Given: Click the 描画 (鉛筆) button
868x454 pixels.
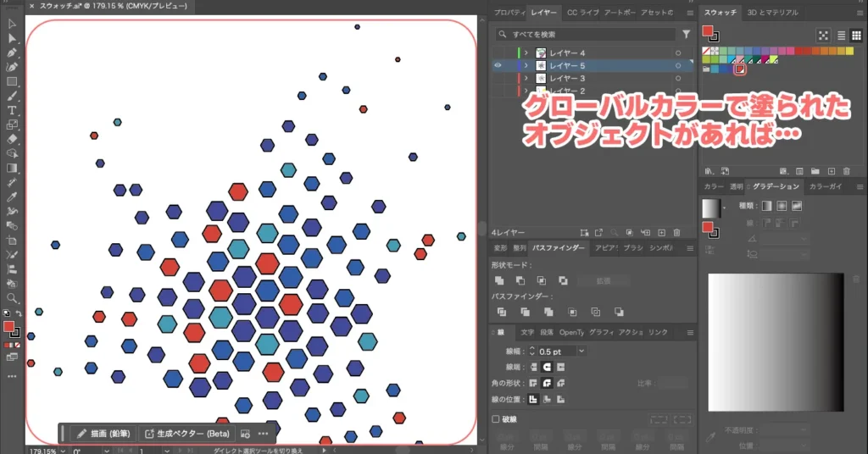Looking at the screenshot, I should pos(103,434).
